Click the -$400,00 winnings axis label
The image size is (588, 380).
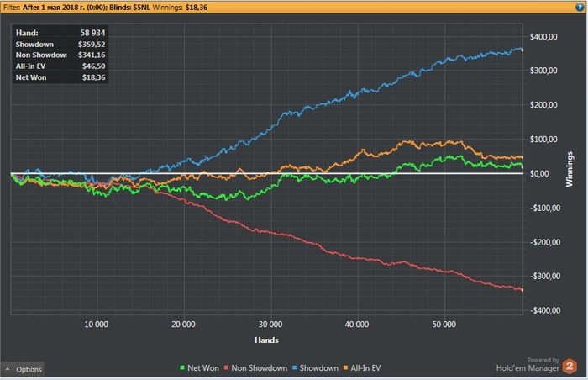(545, 310)
